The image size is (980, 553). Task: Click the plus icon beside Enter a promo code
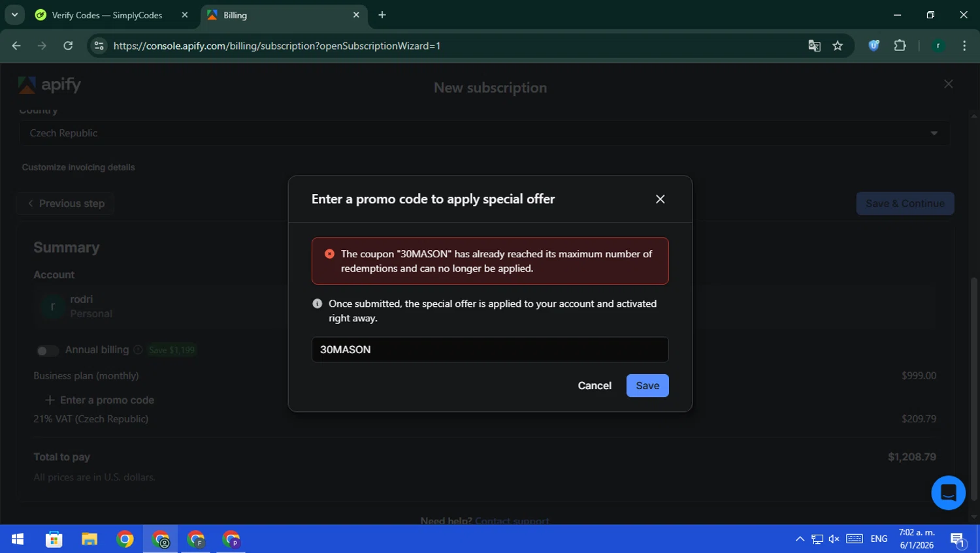[x=50, y=400]
